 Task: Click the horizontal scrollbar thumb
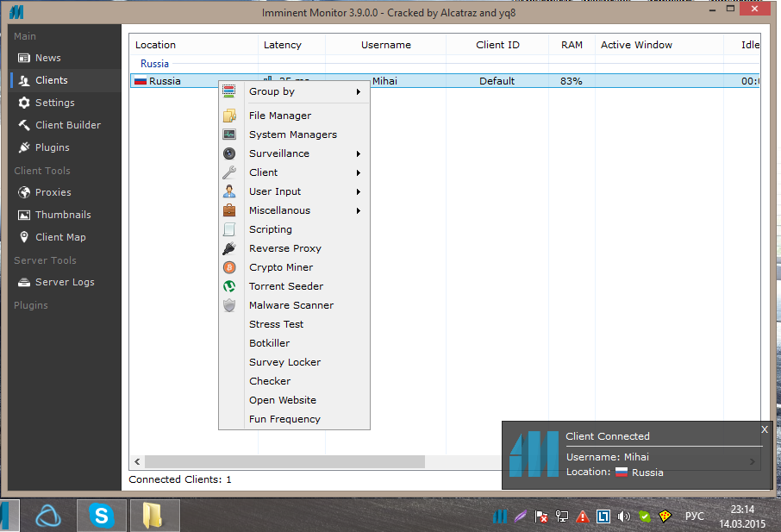coord(284,462)
